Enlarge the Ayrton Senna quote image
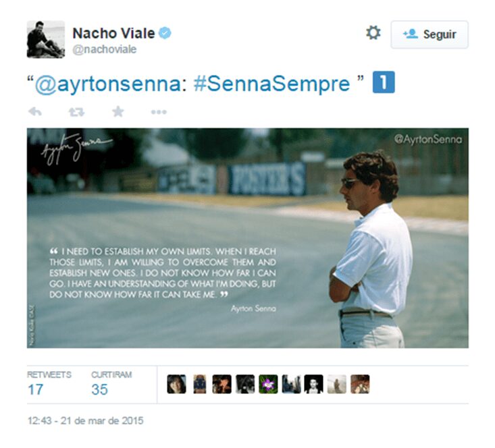 (x=247, y=238)
